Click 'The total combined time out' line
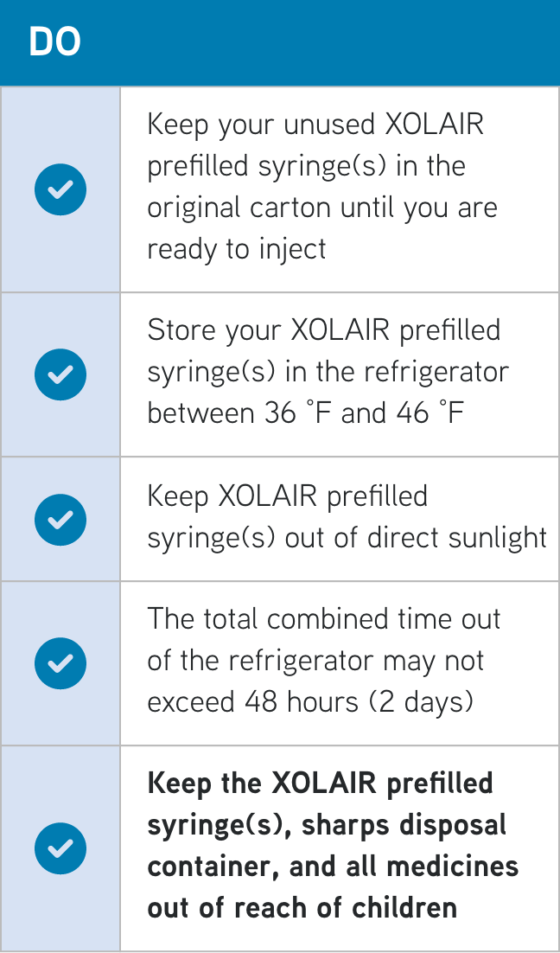The image size is (560, 953). click(x=324, y=619)
